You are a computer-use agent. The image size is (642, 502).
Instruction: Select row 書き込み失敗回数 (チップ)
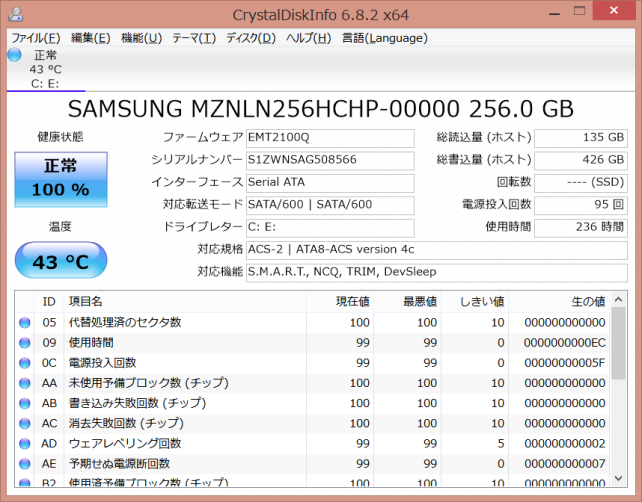(x=312, y=403)
